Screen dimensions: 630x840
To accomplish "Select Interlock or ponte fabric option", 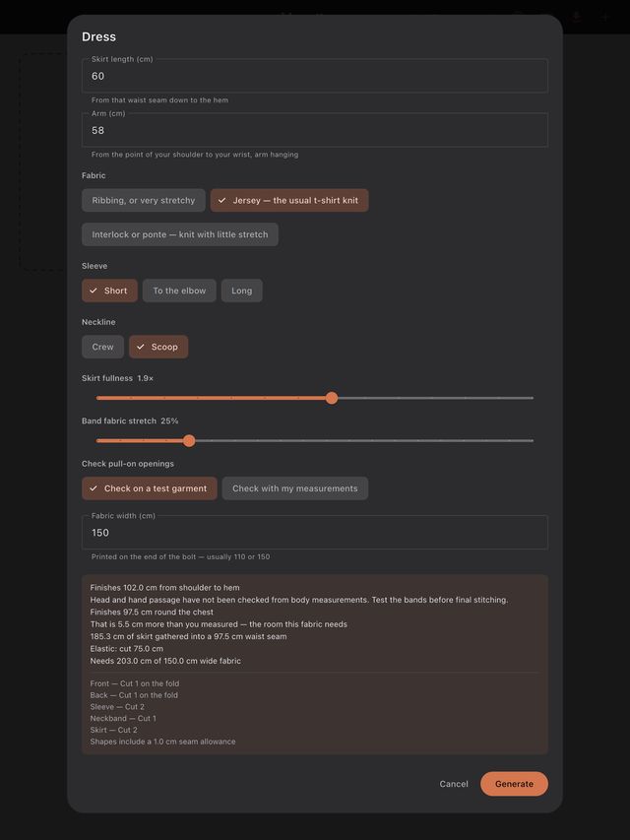I will (x=180, y=234).
